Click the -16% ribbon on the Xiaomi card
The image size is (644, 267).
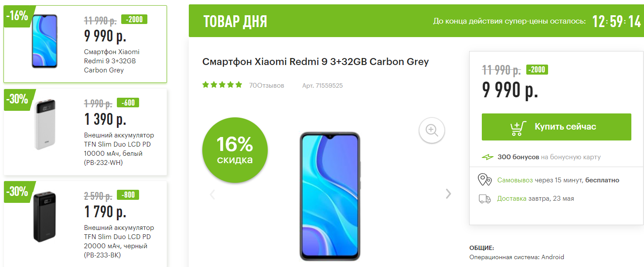tap(17, 17)
